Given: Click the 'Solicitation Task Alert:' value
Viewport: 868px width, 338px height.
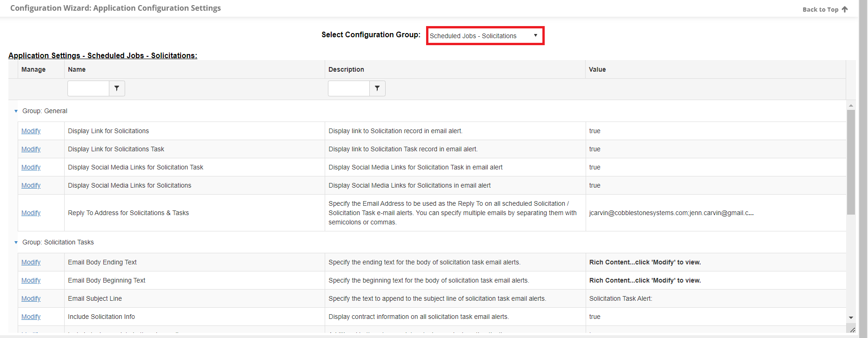Looking at the screenshot, I should coord(621,298).
